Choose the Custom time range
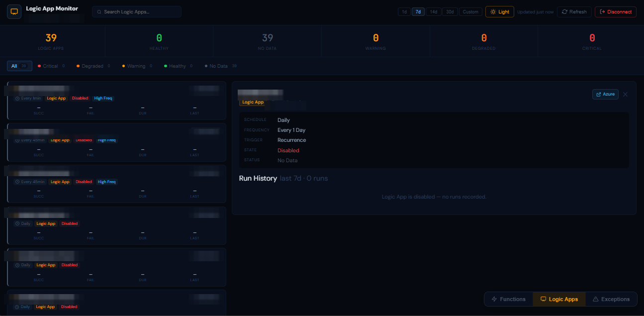Screen dimensions: 644x316 [470, 12]
